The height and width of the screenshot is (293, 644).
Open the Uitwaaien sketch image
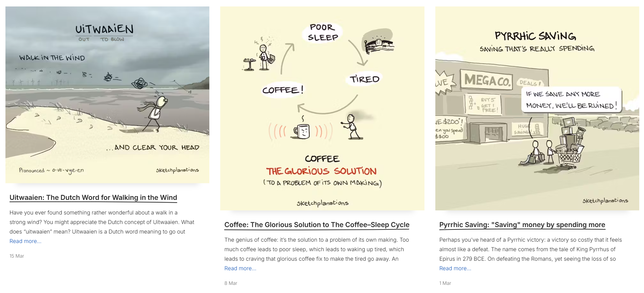107,94
